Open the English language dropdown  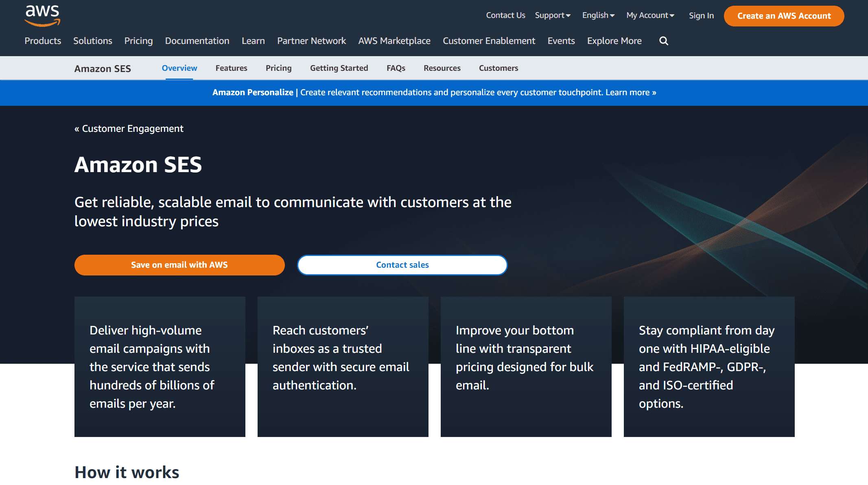pyautogui.click(x=598, y=15)
